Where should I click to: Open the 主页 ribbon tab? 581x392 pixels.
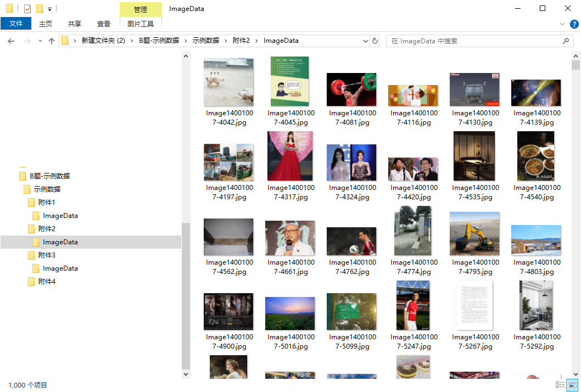click(46, 24)
